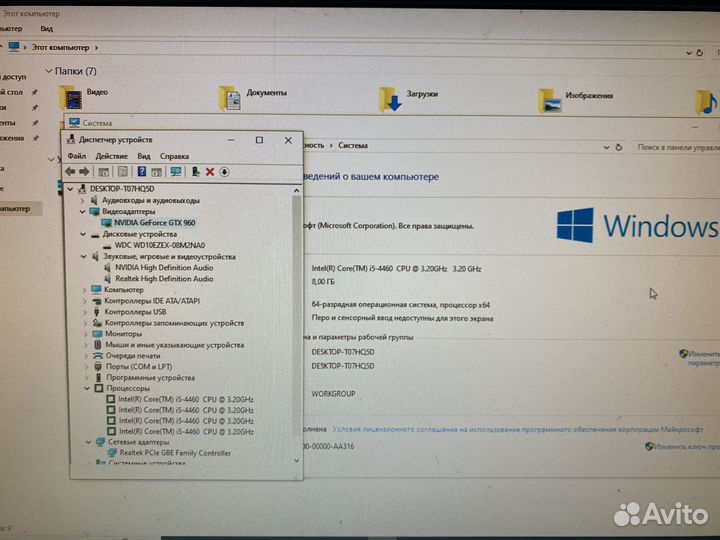Click the Forward arrow in Device Manager toolbar
Screen dimensions: 720x540
84,172
